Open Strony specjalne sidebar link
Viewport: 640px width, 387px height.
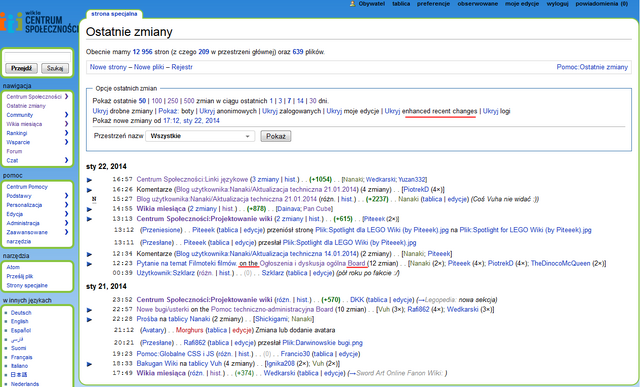pyautogui.click(x=27, y=285)
